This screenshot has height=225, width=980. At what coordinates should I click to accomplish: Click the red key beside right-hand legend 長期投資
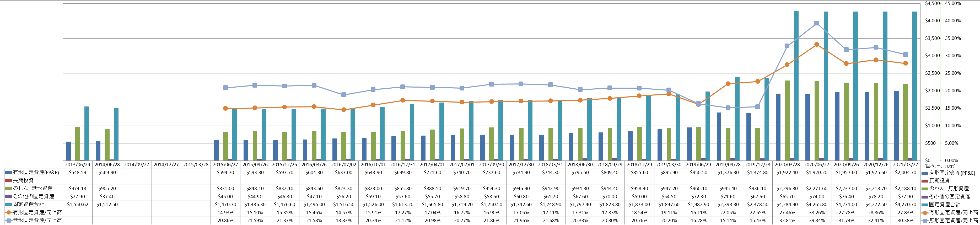(x=925, y=181)
